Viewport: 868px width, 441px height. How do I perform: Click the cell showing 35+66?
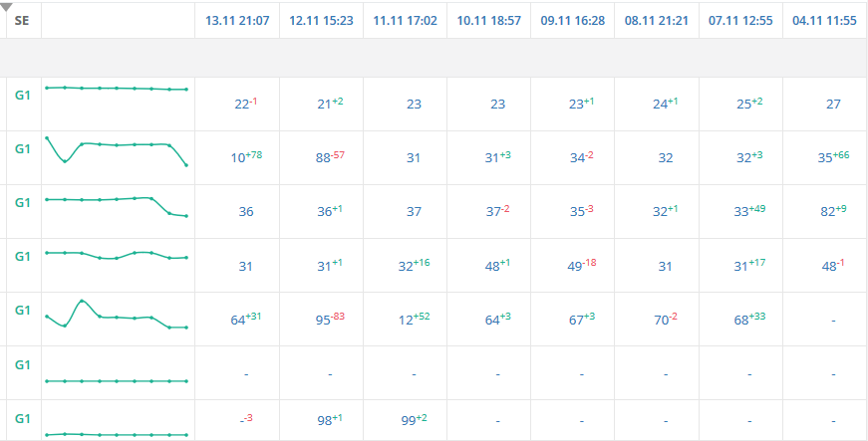click(833, 156)
